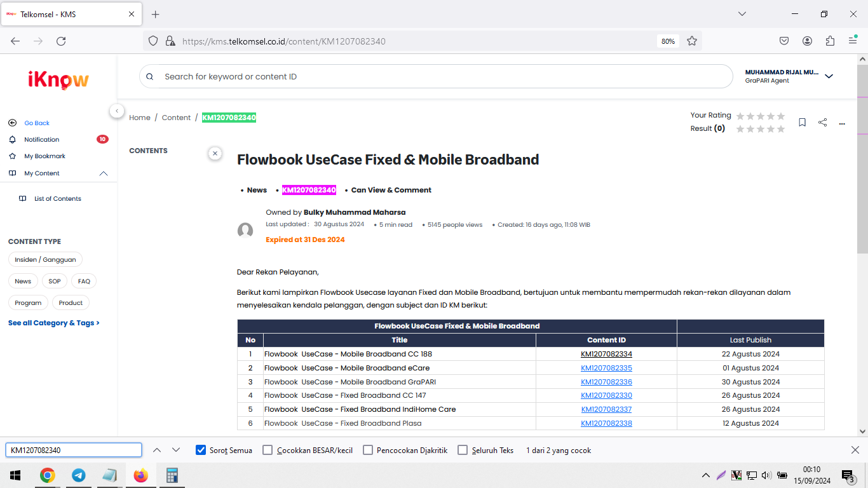Click the iKnow logo
The width and height of the screenshot is (868, 488).
(x=58, y=79)
